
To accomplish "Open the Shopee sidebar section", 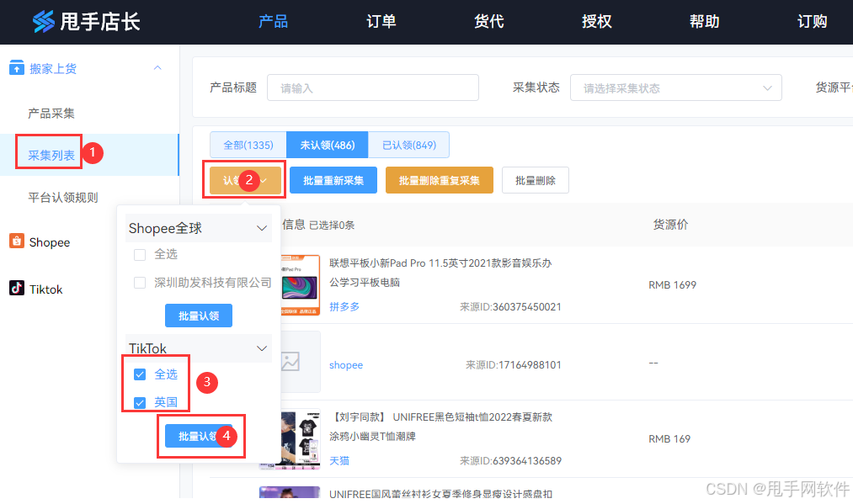I will 50,242.
